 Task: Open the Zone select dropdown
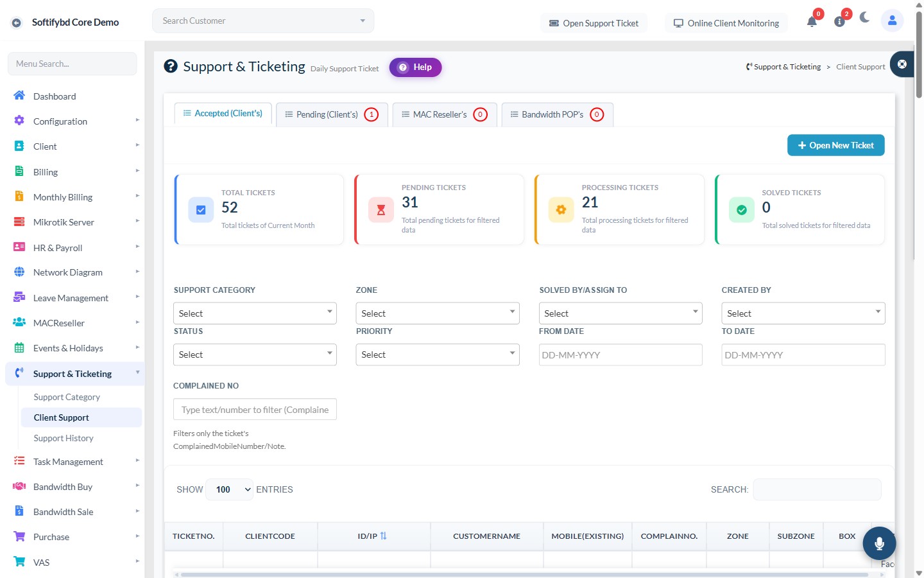(438, 313)
